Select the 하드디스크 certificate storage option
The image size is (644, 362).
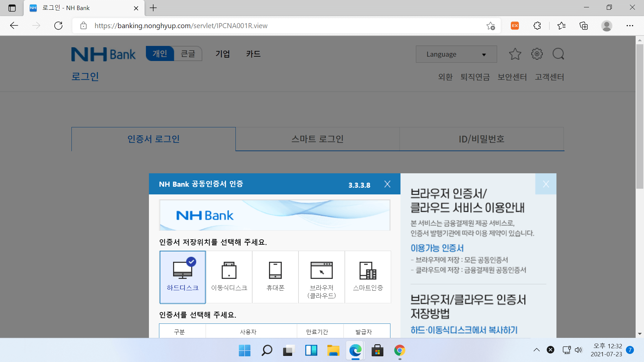[182, 277]
